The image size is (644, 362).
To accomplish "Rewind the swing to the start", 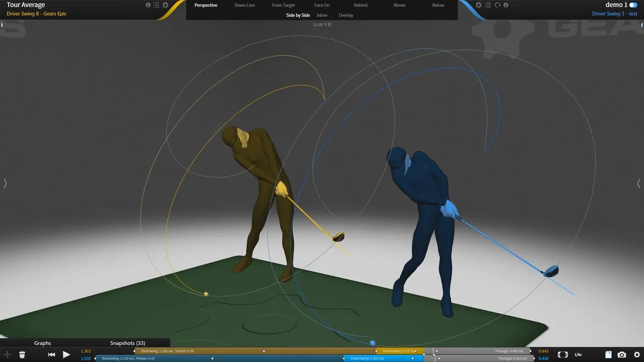I will [52, 354].
